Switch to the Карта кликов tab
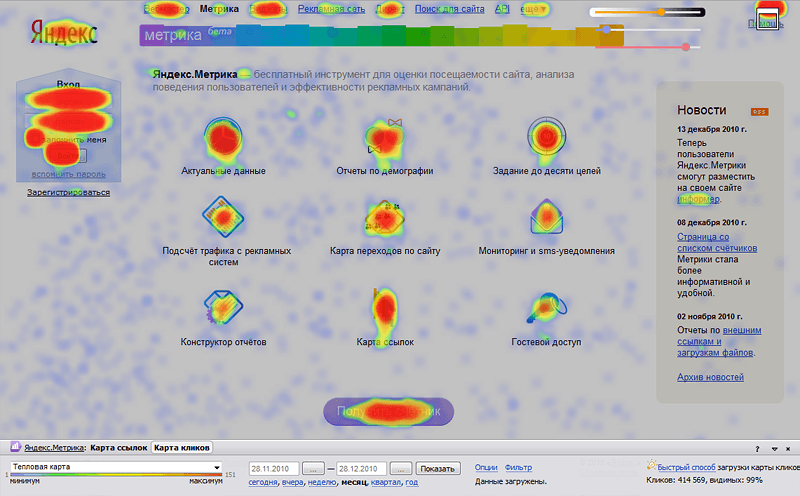 [x=182, y=448]
